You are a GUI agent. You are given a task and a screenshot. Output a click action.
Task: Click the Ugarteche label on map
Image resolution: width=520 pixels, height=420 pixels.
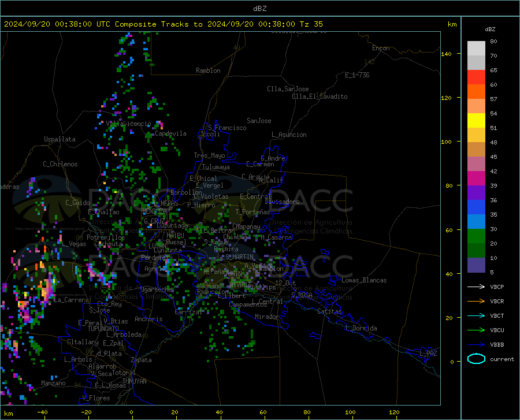[156, 289]
